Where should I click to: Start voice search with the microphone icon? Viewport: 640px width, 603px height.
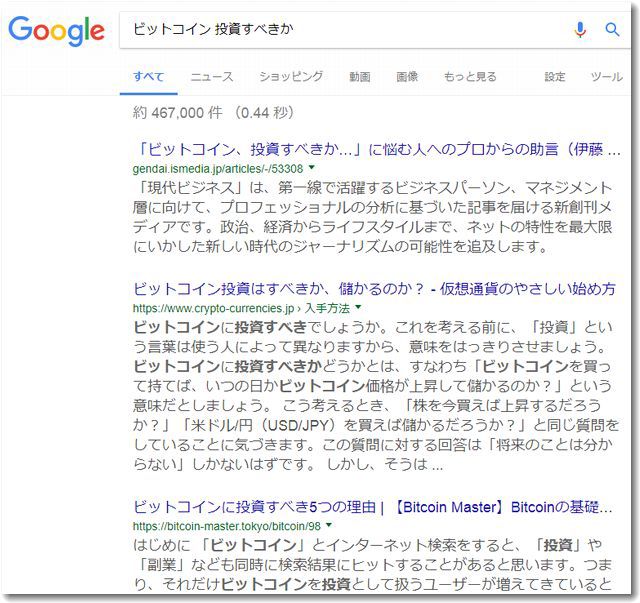click(x=580, y=30)
